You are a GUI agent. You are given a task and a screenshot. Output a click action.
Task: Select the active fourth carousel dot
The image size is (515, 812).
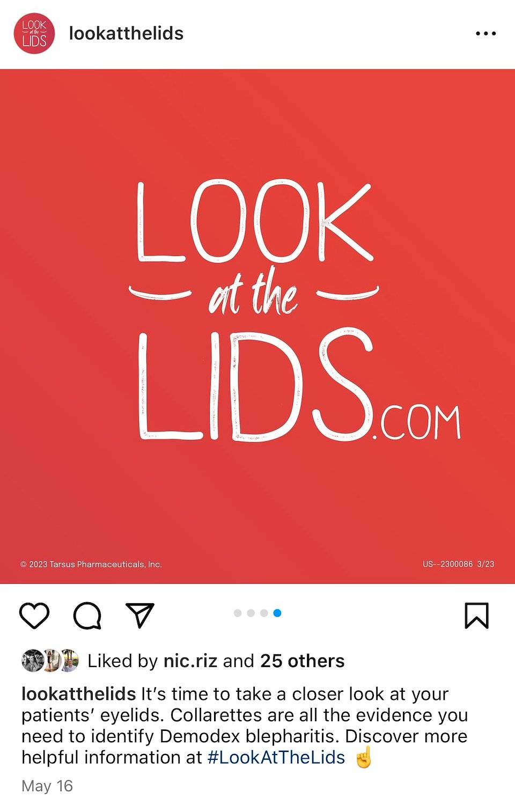277,613
